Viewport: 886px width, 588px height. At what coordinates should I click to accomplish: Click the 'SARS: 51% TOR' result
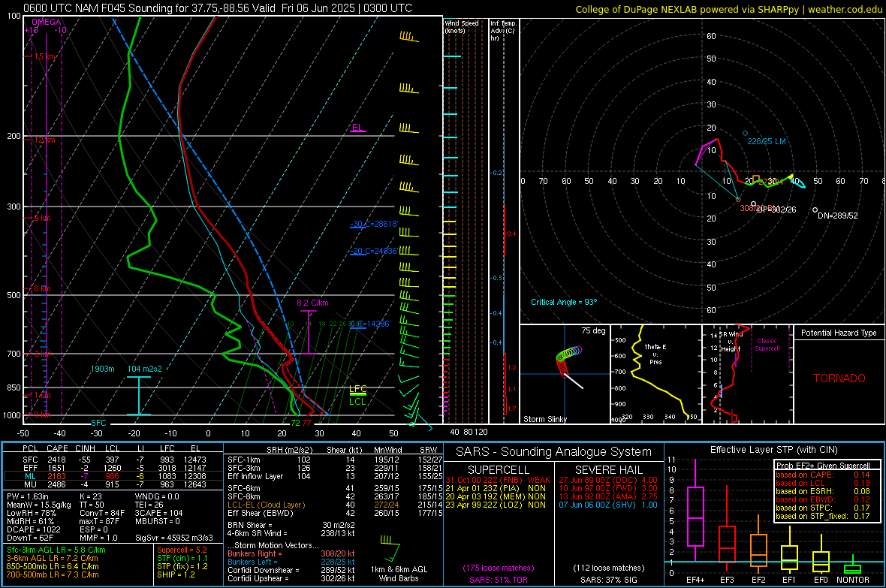[499, 580]
